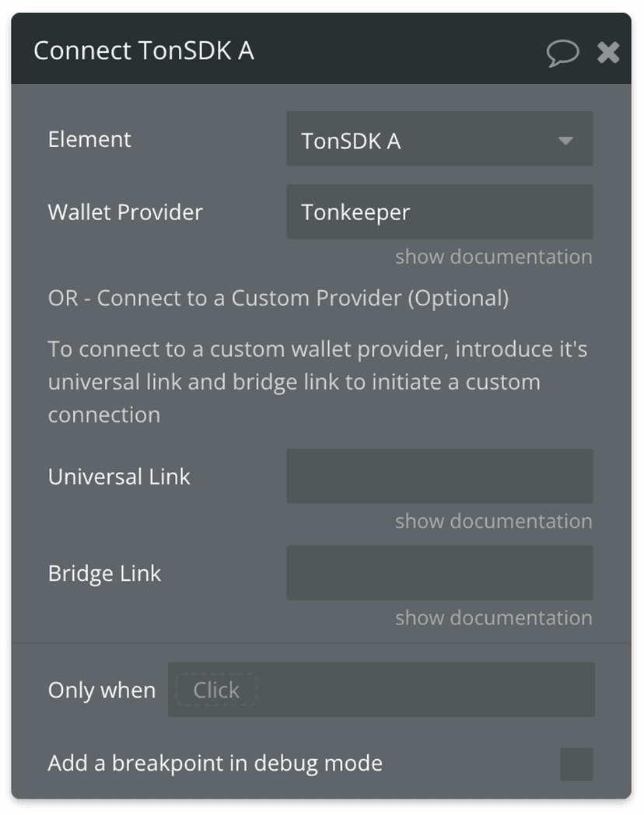Click the 'Element' field label
Image resolution: width=644 pixels, height=815 pixels.
click(89, 140)
